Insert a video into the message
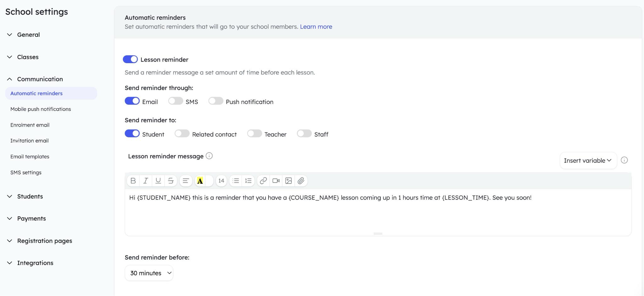Screen dimensions: 644x296 276,181
